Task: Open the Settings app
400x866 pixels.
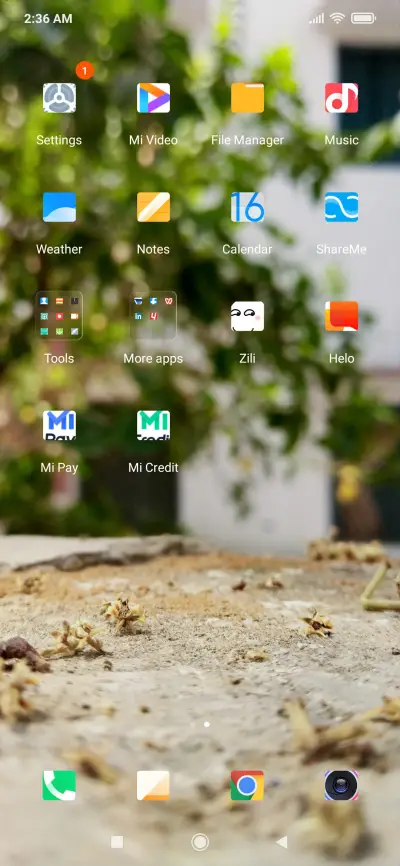Action: click(x=59, y=98)
